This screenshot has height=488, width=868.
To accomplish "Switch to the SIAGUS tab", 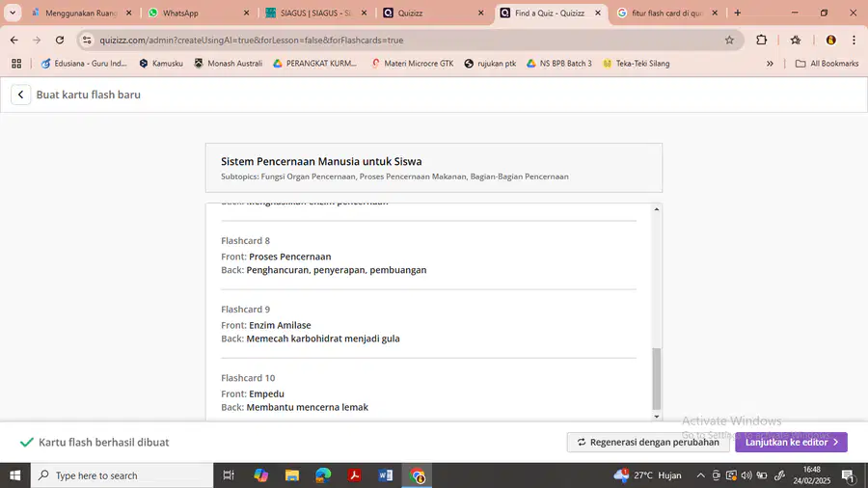I will tap(316, 13).
